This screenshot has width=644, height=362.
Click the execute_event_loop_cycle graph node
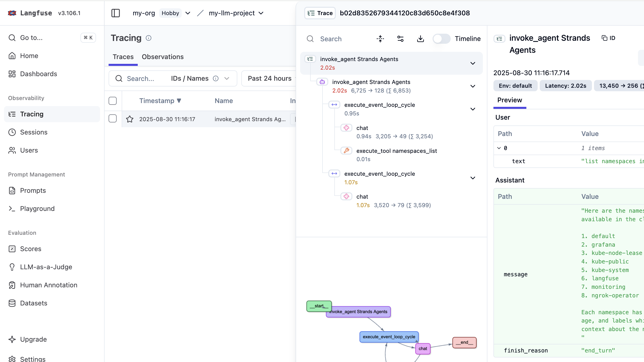[x=389, y=337]
